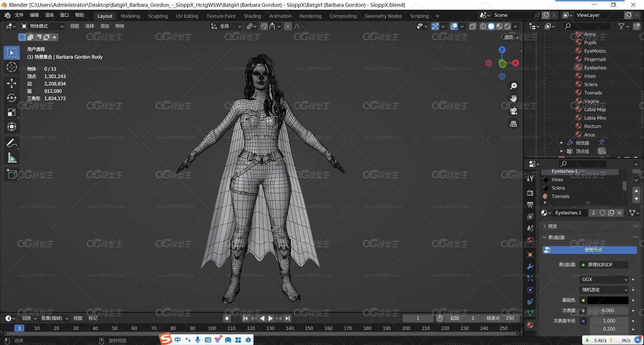This screenshot has height=345, width=644.
Task: Open the Render properties tab
Action: pyautogui.click(x=530, y=193)
